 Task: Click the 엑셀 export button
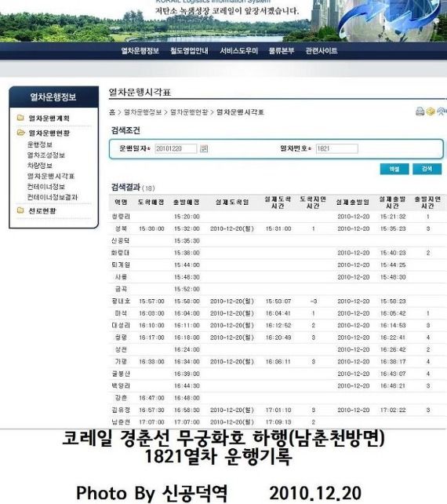pyautogui.click(x=394, y=169)
